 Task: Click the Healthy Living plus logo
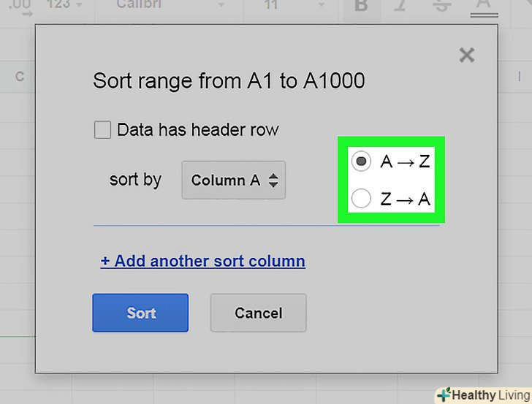443,395
